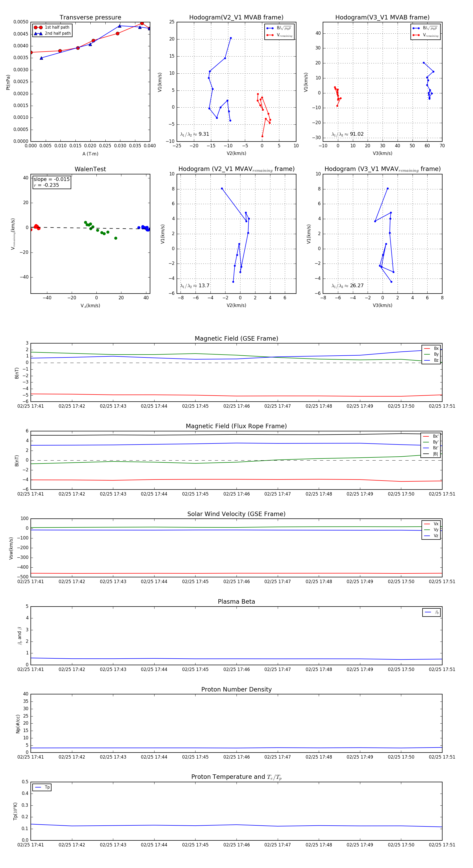Image resolution: width=473 pixels, height=868 pixels.
Task: Click the eigenvalue ratio annotation reading 26.27
Action: (x=347, y=286)
